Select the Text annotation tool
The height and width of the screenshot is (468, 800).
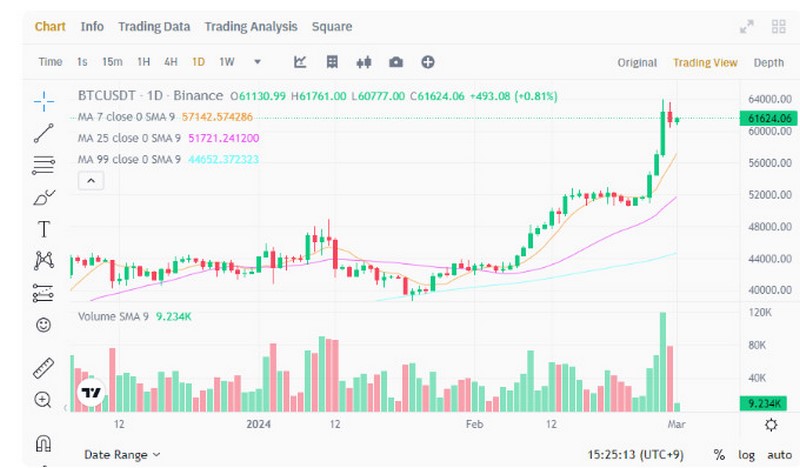click(44, 229)
